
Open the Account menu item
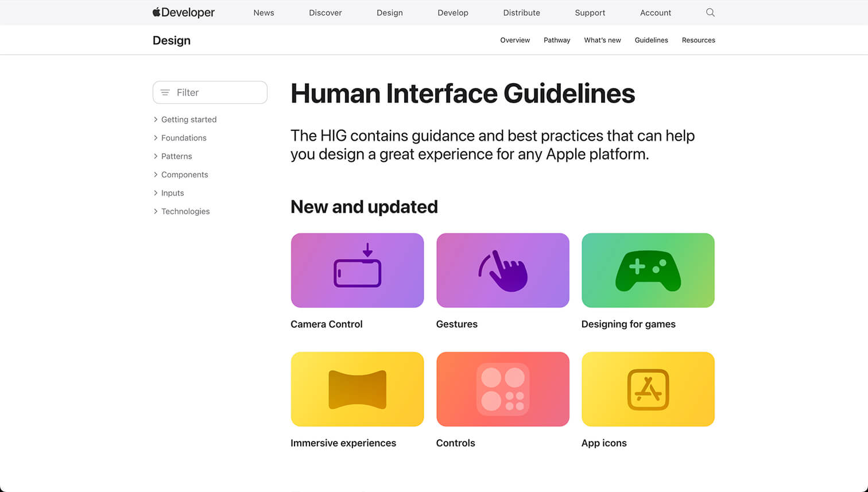pyautogui.click(x=656, y=13)
